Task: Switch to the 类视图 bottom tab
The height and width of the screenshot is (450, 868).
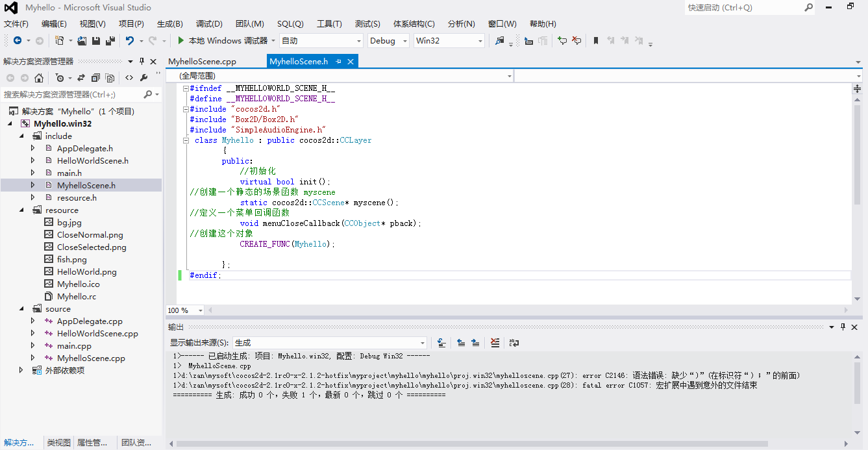Action: (58, 443)
